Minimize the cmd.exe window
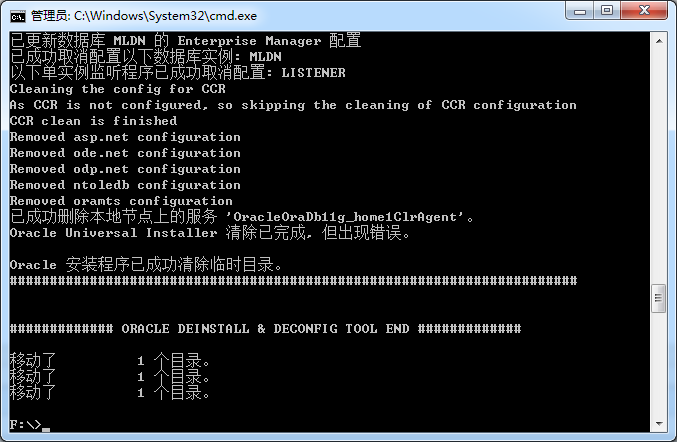Screen dimensions: 677x442 pos(580,12)
